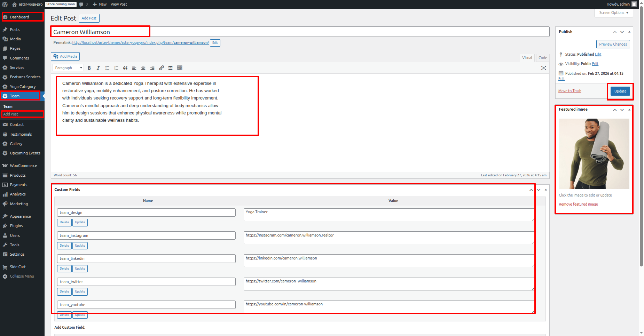Toggle the toolbar kitchen sink icon

(x=180, y=68)
